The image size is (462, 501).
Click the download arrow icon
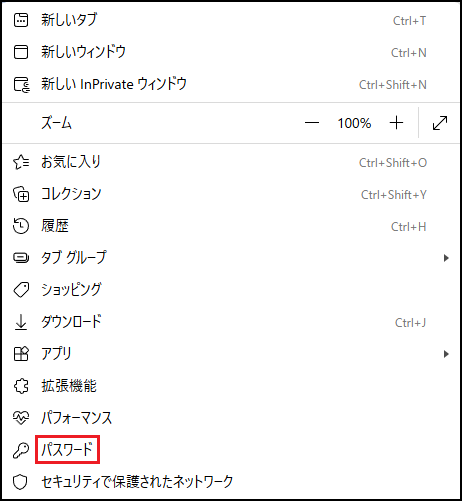click(21, 322)
